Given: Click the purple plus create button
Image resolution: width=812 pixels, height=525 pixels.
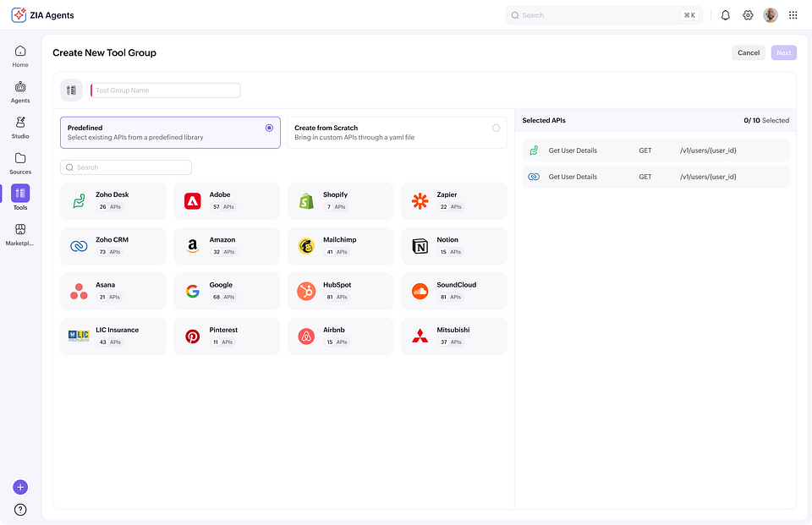Looking at the screenshot, I should click(20, 487).
